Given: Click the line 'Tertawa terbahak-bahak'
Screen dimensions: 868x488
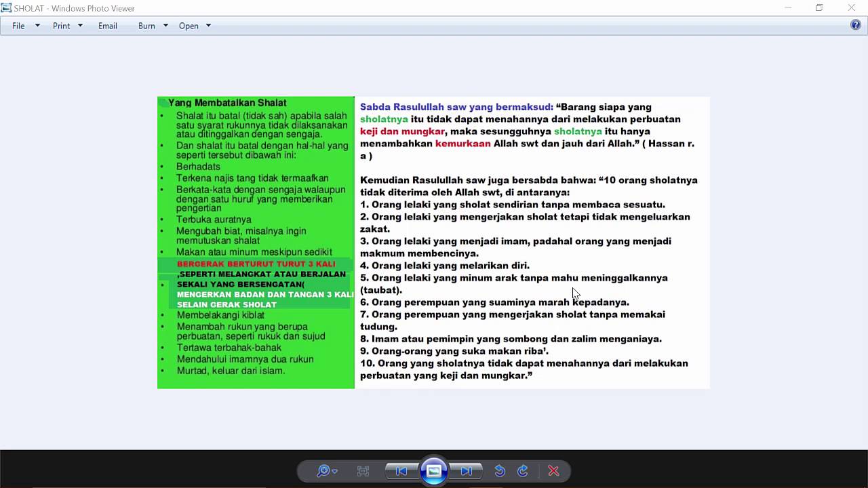Looking at the screenshot, I should point(229,348).
